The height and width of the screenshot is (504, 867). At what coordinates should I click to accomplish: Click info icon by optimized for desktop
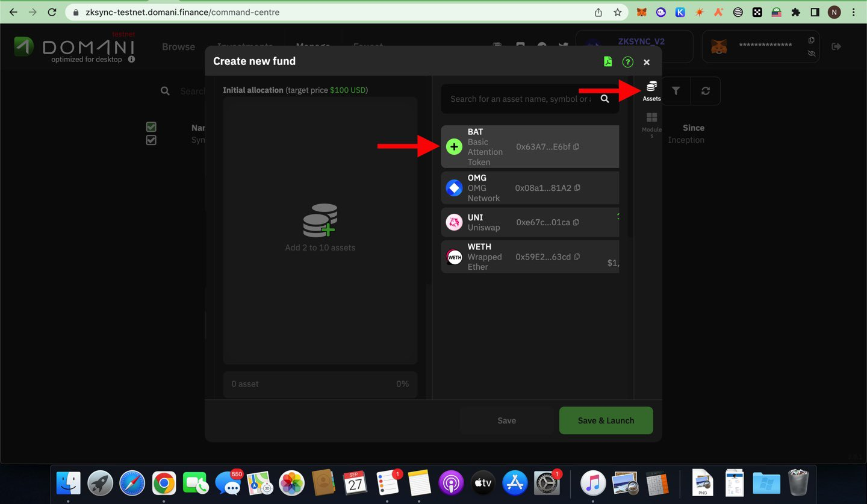[x=131, y=60]
